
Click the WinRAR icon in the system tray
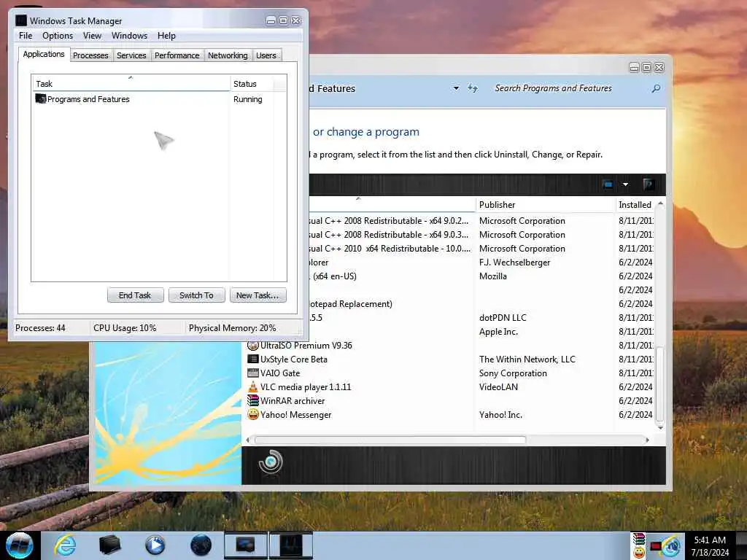click(639, 539)
